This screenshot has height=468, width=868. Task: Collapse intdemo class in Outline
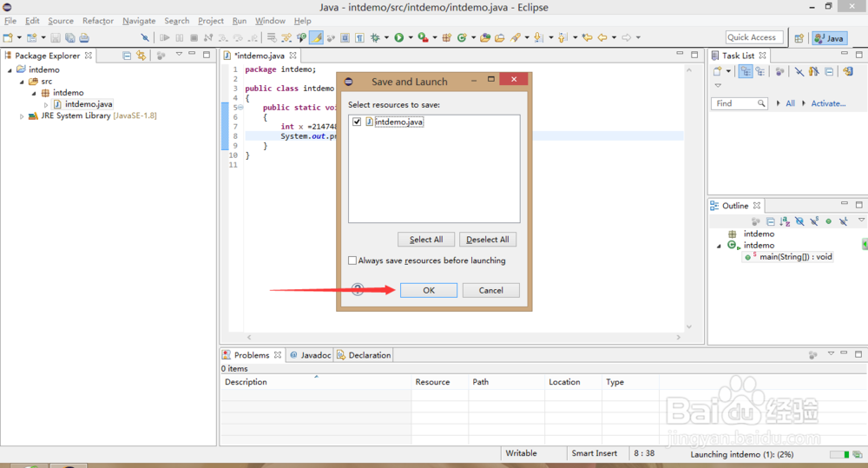point(719,246)
